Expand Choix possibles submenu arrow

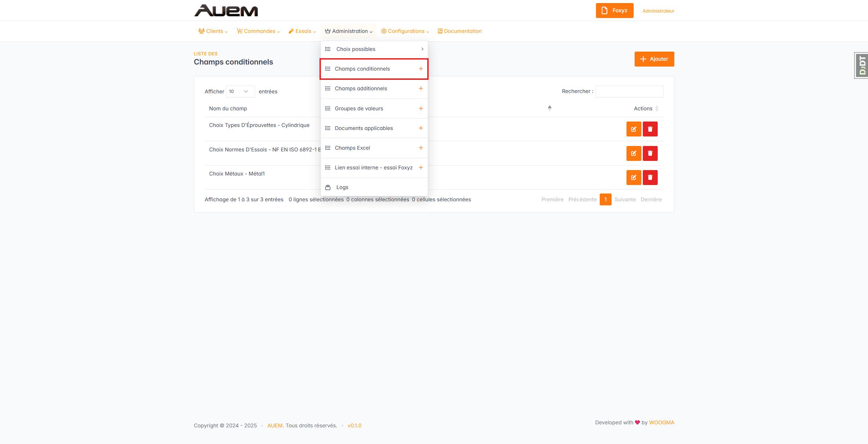(422, 49)
